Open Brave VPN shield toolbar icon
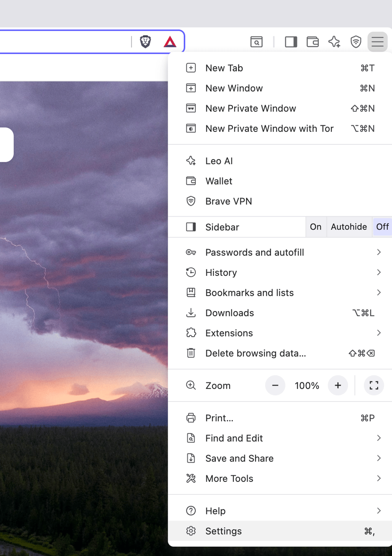Image resolution: width=392 pixels, height=556 pixels. click(356, 41)
